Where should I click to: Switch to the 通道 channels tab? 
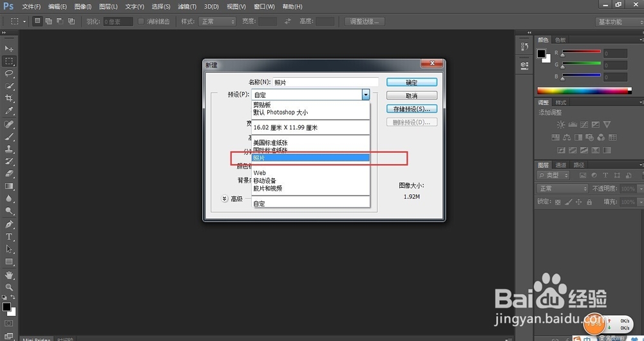[x=561, y=165]
